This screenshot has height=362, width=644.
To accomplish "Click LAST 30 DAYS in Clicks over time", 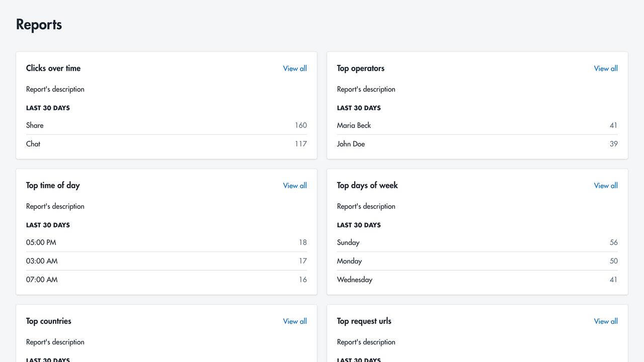I will [x=48, y=108].
